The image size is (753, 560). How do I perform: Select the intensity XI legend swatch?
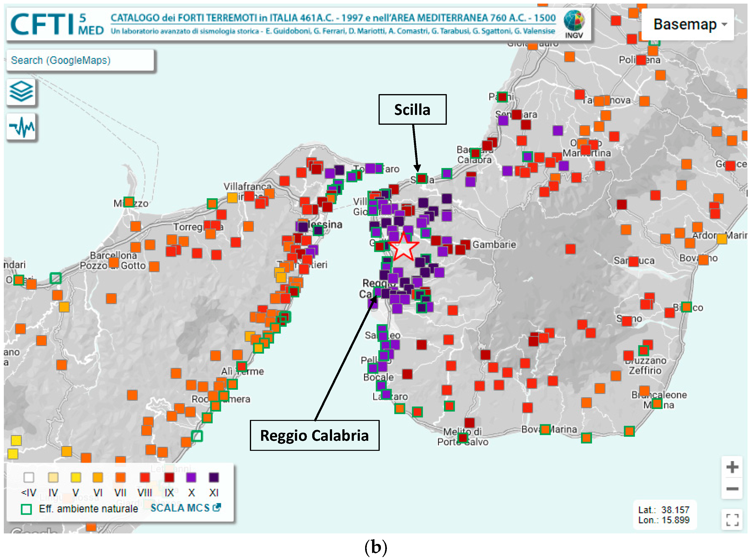click(214, 478)
